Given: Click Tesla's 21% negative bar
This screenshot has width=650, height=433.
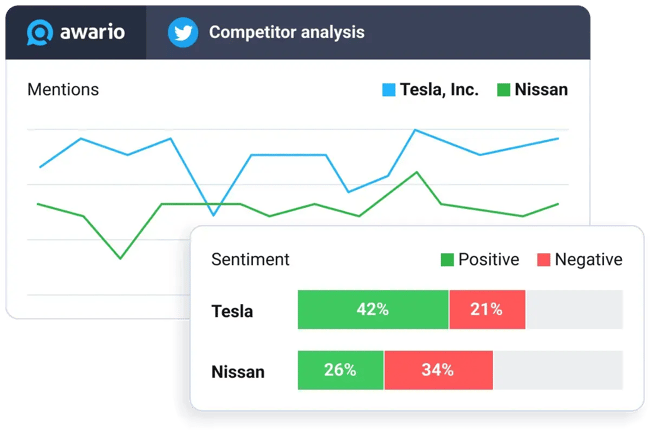Looking at the screenshot, I should [x=486, y=310].
